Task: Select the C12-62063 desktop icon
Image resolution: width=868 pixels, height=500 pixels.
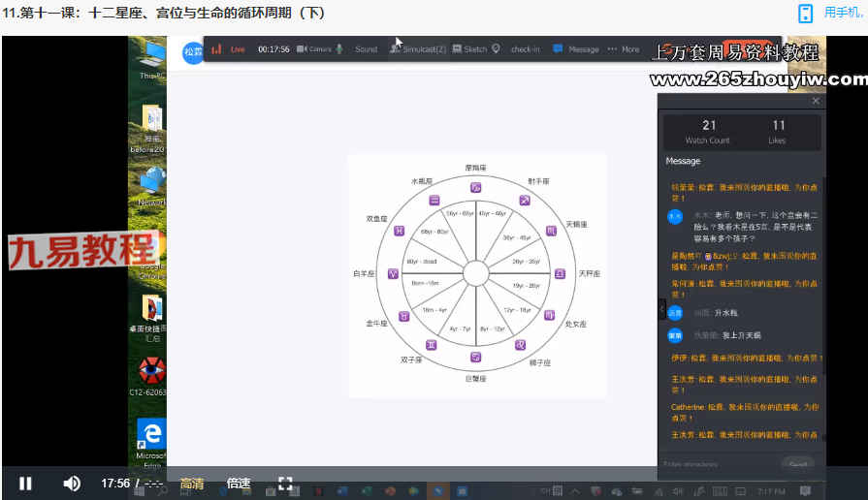Action: pyautogui.click(x=149, y=377)
